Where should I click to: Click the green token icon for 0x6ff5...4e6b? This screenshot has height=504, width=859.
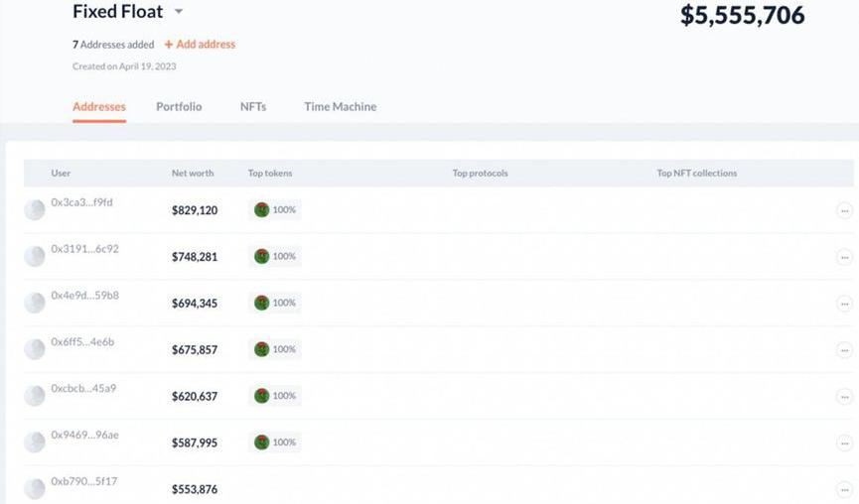click(262, 349)
